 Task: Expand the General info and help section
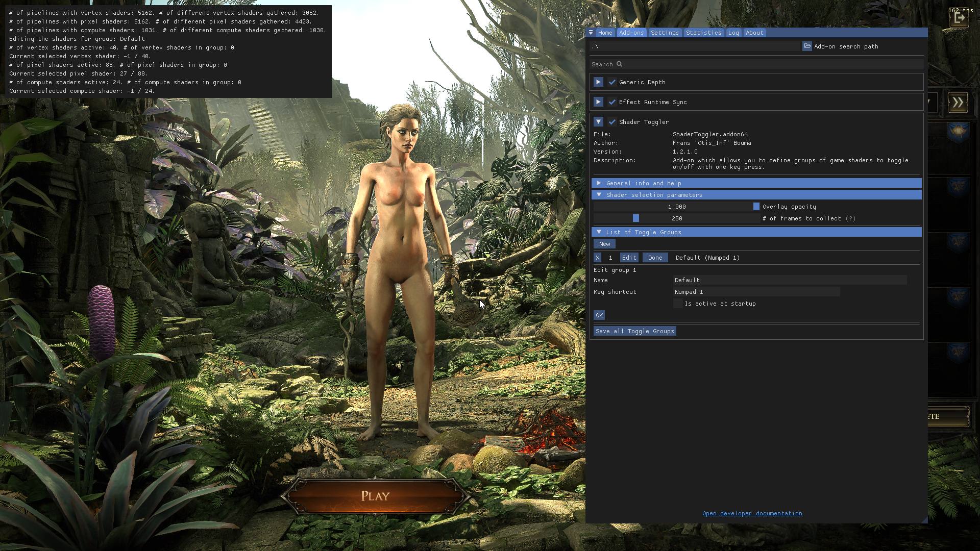tap(756, 183)
